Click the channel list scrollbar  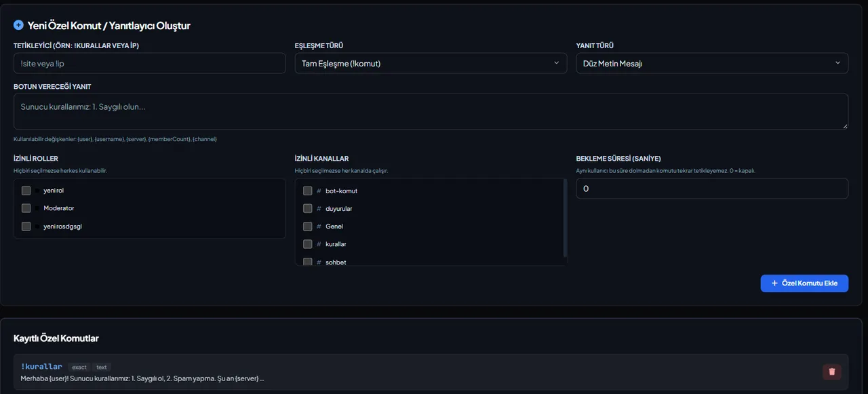(x=565, y=217)
